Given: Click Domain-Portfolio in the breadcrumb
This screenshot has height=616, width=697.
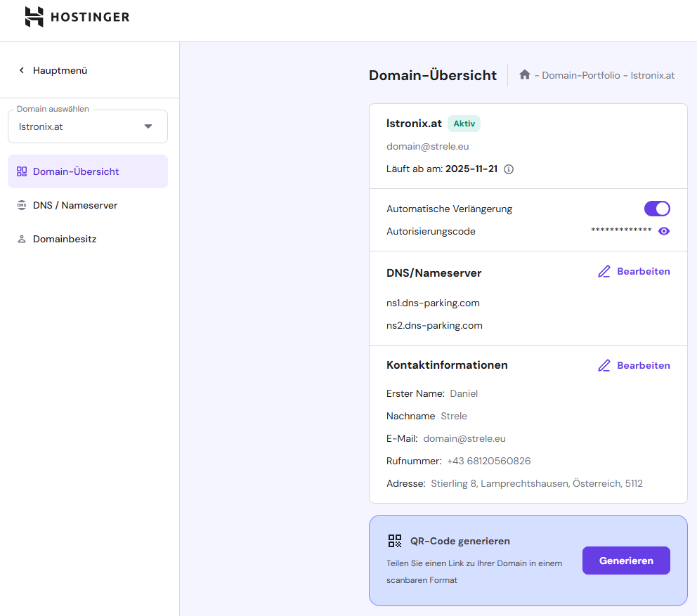Looking at the screenshot, I should pyautogui.click(x=580, y=75).
